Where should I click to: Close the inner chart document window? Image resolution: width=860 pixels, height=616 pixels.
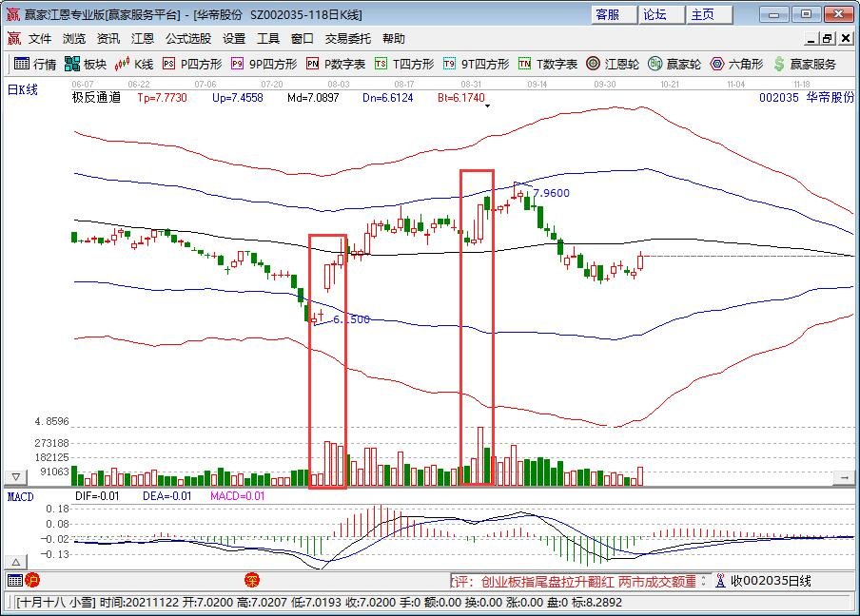pyautogui.click(x=845, y=38)
